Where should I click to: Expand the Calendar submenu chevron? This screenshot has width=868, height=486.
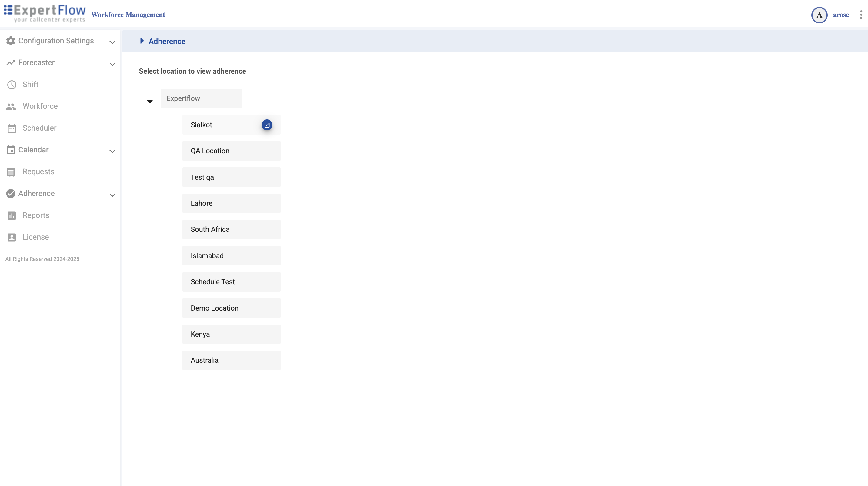click(112, 151)
